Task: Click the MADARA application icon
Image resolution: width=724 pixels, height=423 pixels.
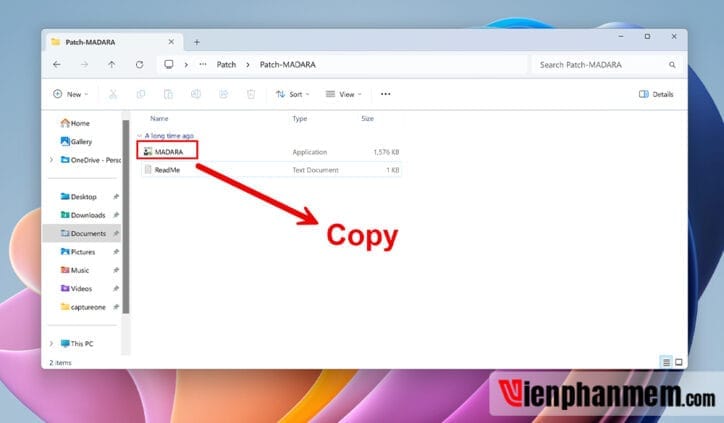Action: [x=148, y=151]
